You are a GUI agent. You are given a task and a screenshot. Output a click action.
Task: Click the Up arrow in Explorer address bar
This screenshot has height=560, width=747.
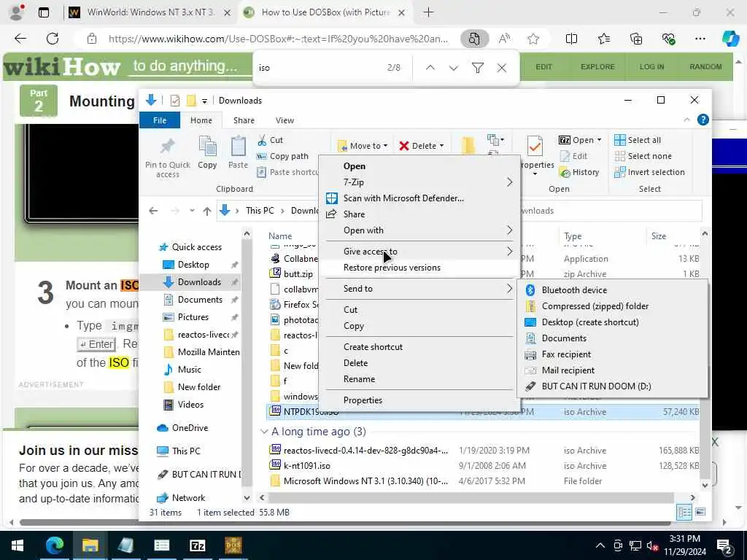[206, 211]
